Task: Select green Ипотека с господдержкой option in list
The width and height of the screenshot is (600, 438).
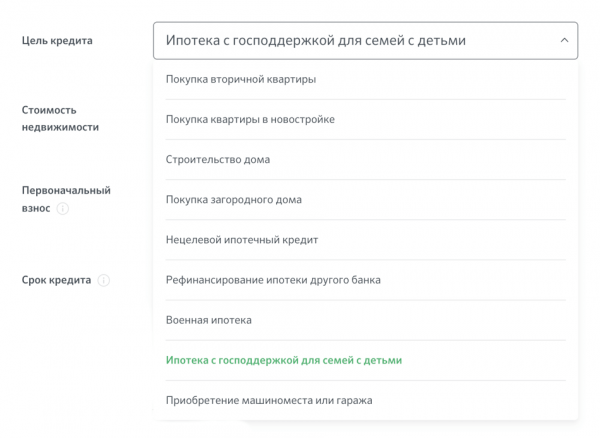Action: click(x=365, y=360)
